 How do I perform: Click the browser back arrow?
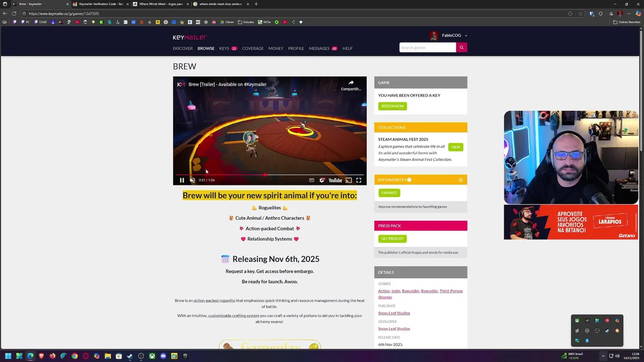pyautogui.click(x=5, y=14)
